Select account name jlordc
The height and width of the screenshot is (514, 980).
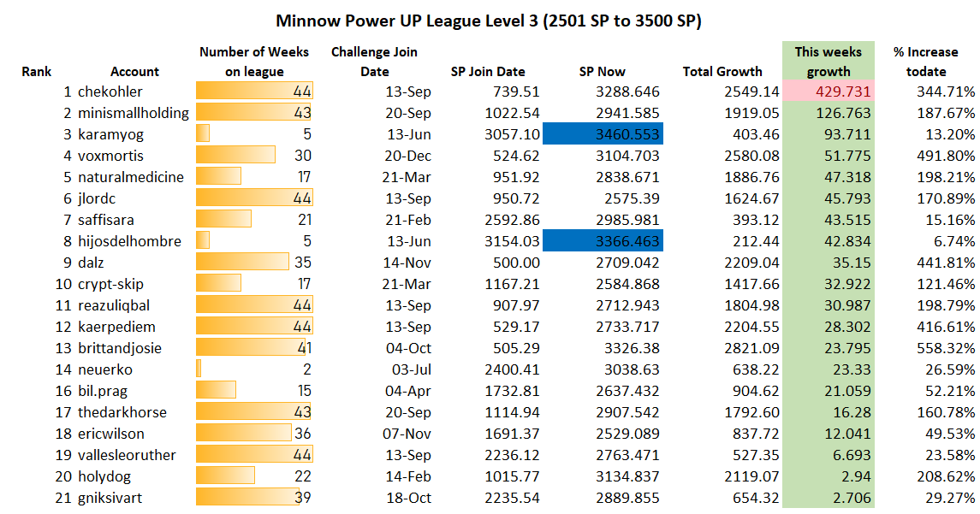[x=97, y=198]
